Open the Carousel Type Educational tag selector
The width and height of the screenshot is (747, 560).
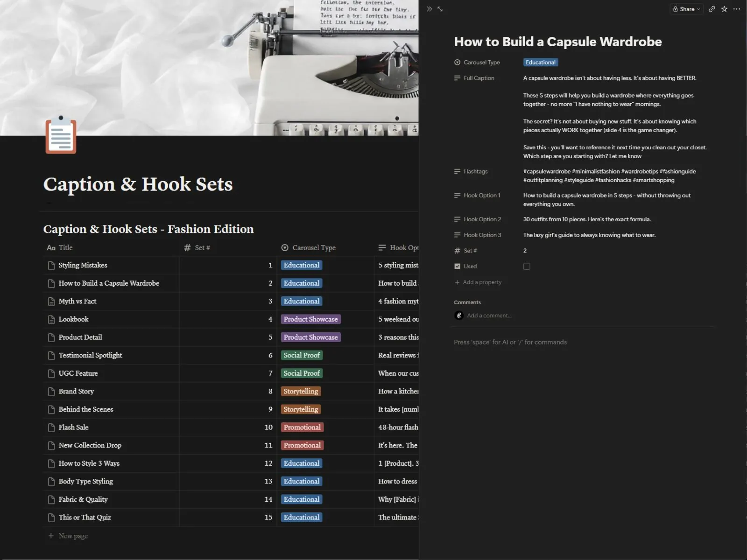pos(540,63)
